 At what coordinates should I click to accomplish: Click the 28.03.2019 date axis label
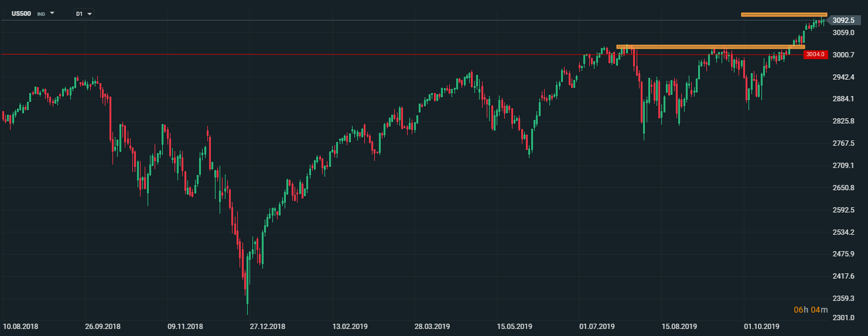(x=432, y=326)
